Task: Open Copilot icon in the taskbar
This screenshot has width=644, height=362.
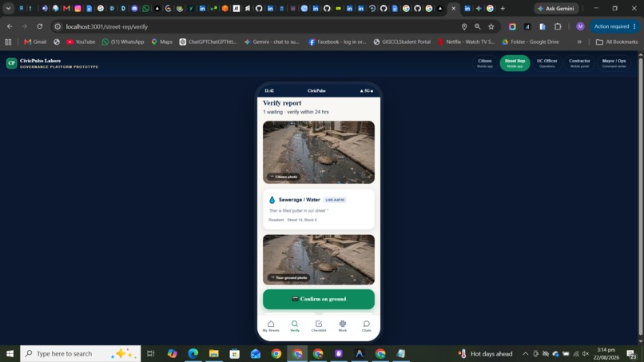Action: click(x=172, y=353)
